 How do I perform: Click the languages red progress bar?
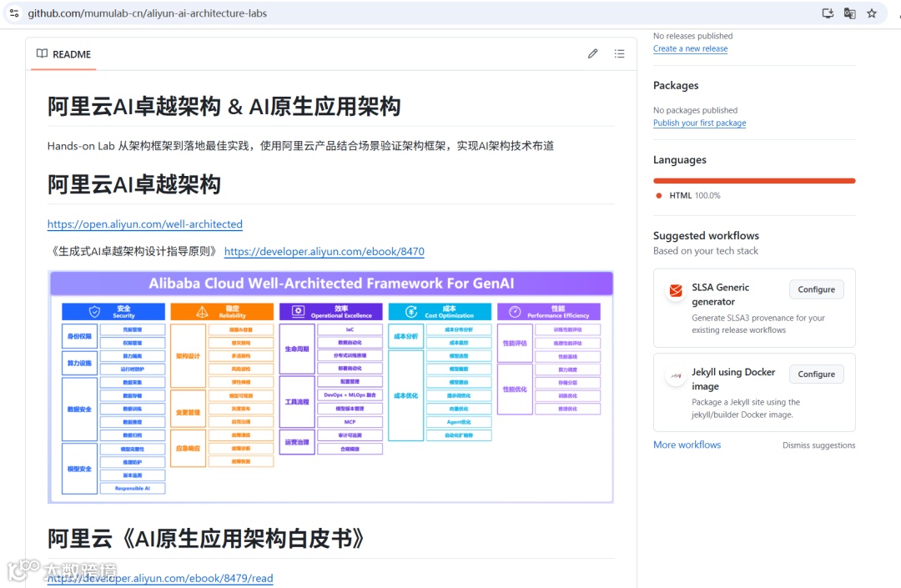click(x=754, y=181)
